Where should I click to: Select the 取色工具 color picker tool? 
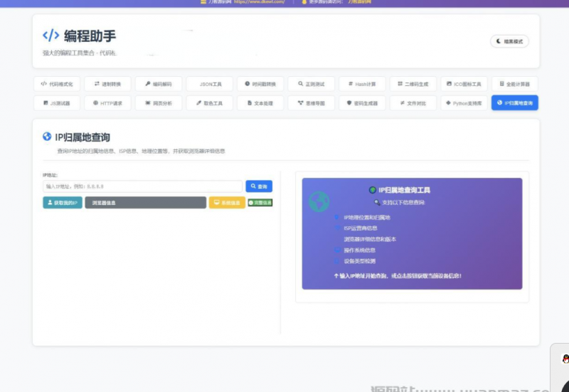click(x=209, y=103)
